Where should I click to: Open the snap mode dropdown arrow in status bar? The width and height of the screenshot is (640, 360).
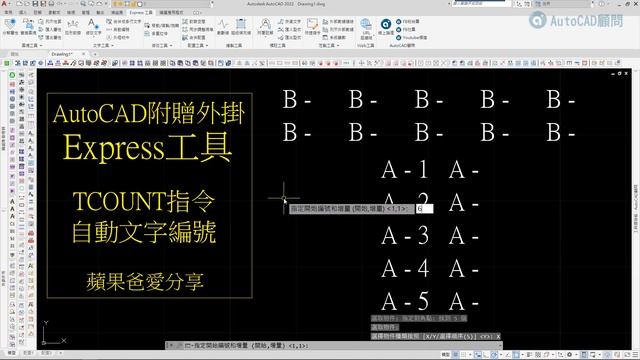click(x=469, y=355)
